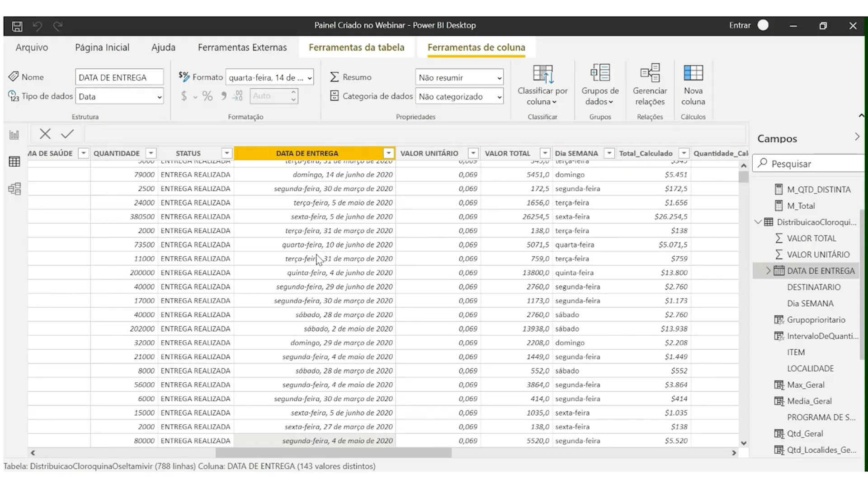Expand DATA DE ENTREGA field hierarchy
Screen dimensions: 868x488
(768, 271)
